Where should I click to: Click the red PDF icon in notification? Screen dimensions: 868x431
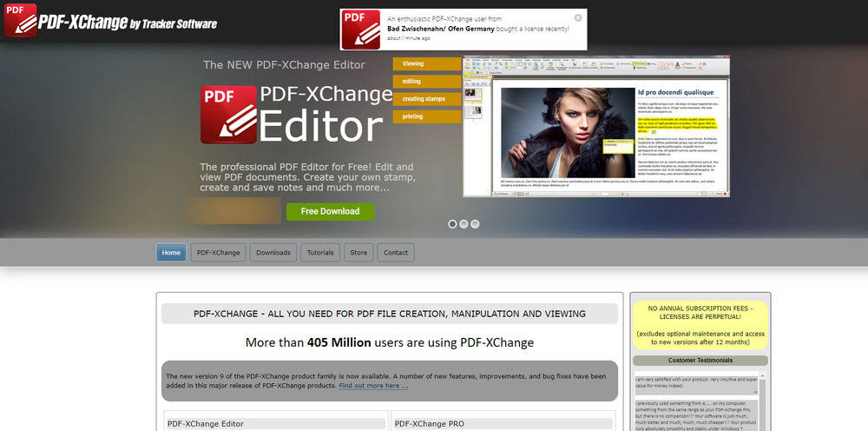tap(361, 30)
